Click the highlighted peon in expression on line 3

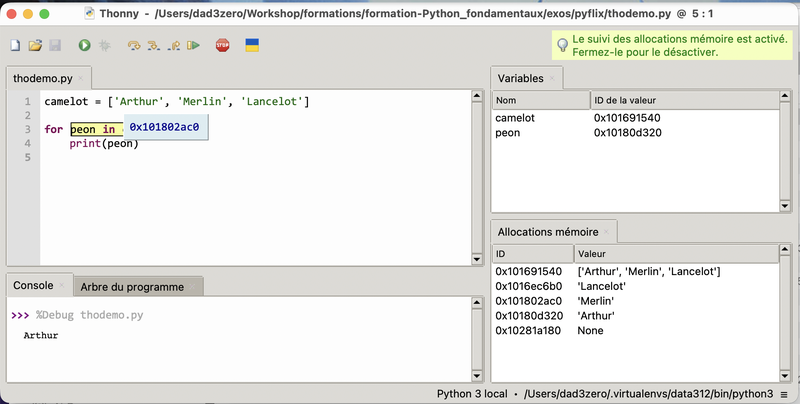(97, 130)
